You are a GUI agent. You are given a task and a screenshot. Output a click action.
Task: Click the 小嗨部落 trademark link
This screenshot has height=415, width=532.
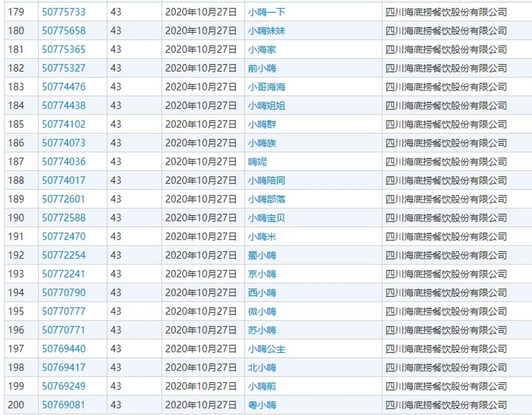click(266, 199)
